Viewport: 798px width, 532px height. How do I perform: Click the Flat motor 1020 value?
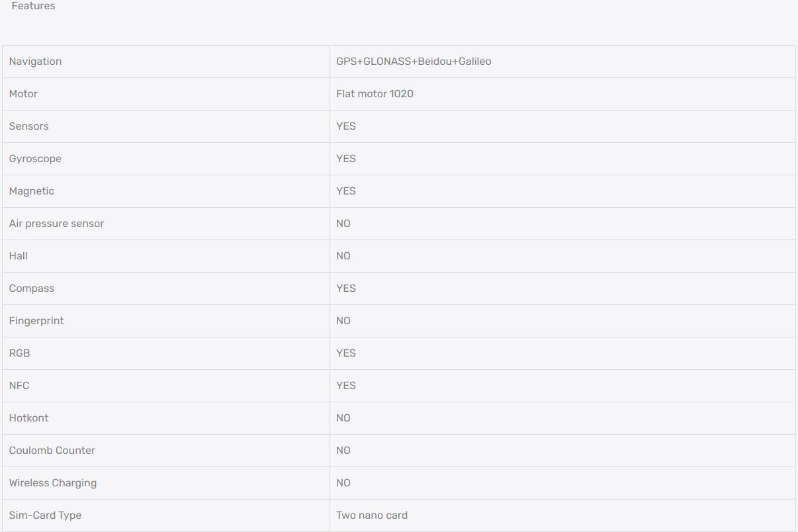coord(375,94)
